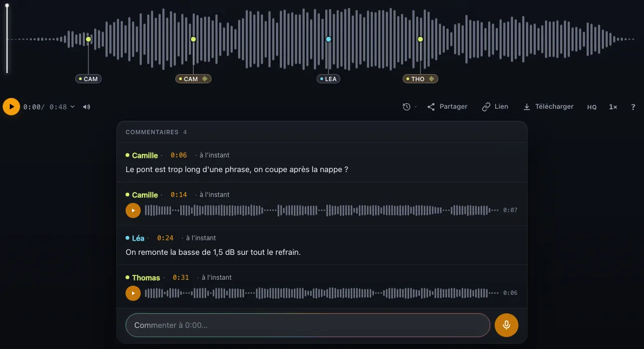Screen dimensions: 644x349
Task: Click the waveform icon inside the CAM marker
Action: click(205, 79)
